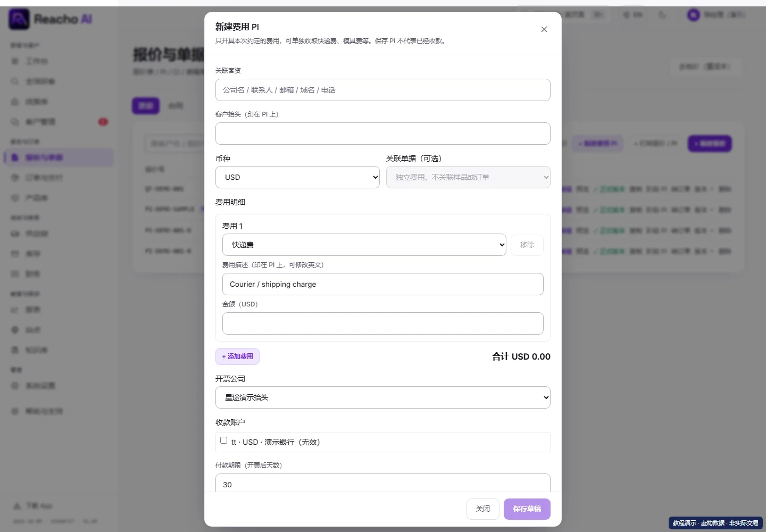Click the 移除 button for 费用 1
The image size is (766, 532).
(x=527, y=245)
